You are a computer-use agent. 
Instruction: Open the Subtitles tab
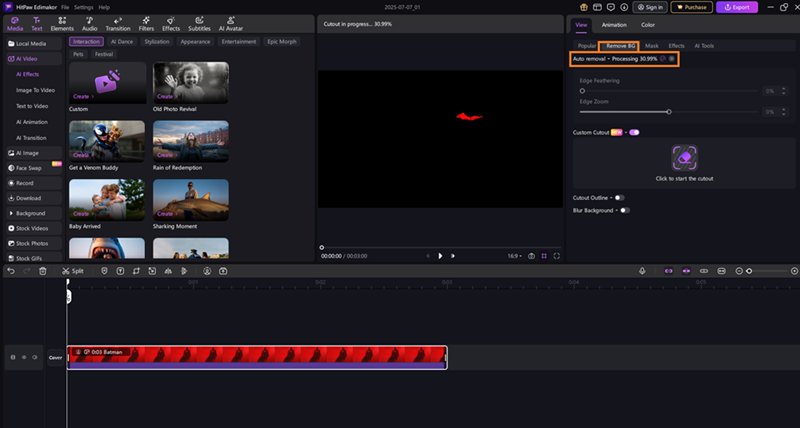199,24
